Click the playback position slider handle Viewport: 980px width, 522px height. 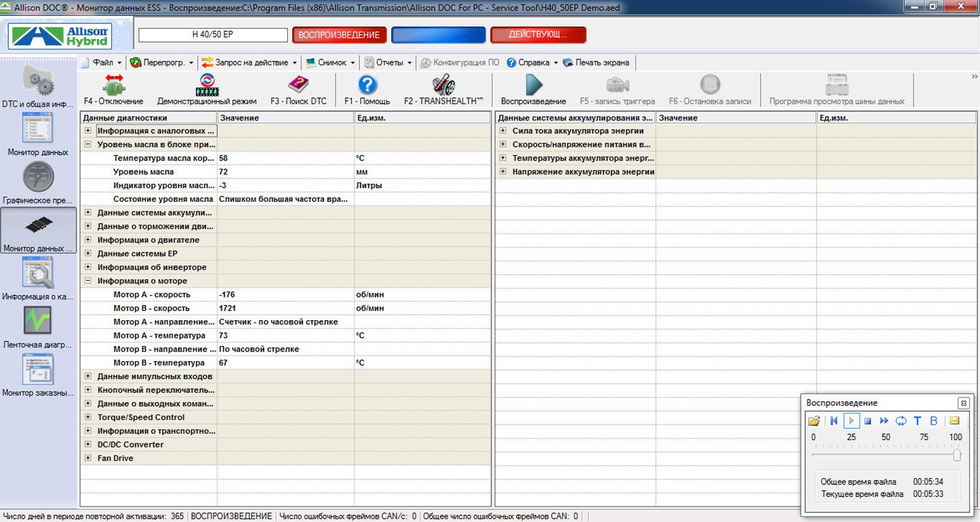click(957, 455)
